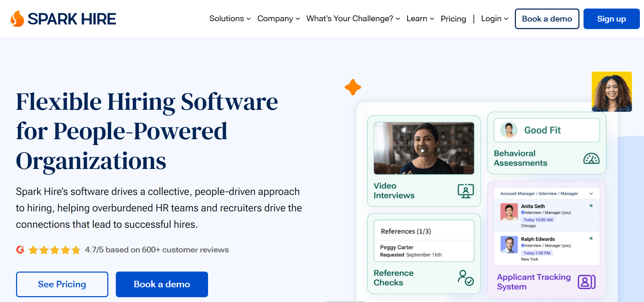Image resolution: width=644 pixels, height=302 pixels.
Task: Click the header Book a demo button
Action: pos(547,19)
